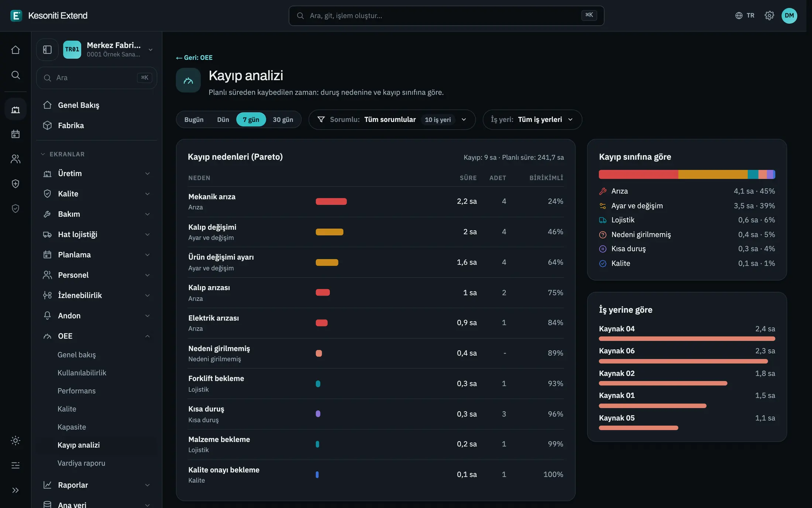
Task: Click the search icon in left rail
Action: point(16,75)
